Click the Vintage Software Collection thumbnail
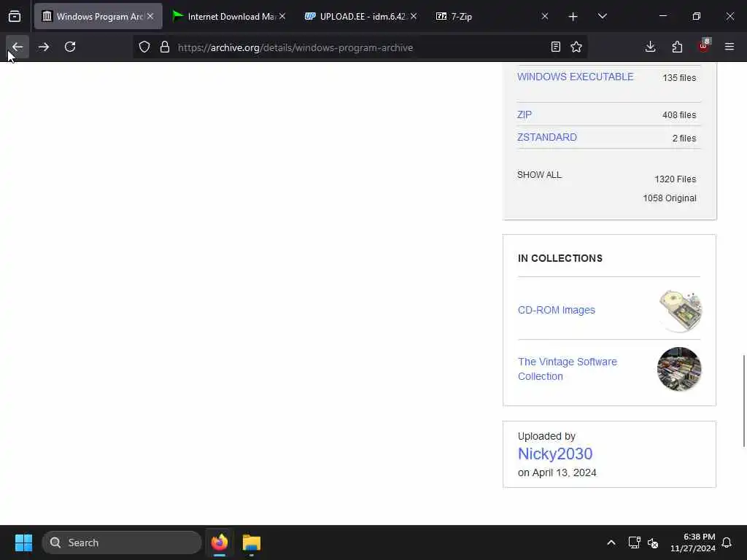 pos(679,368)
